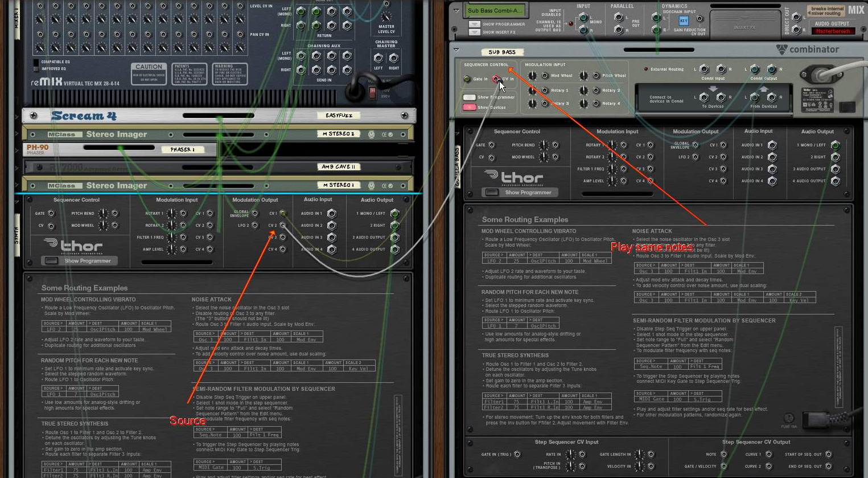Viewport: 868px width, 478px height.
Task: Unfold the PH-90 Phaser device arrow
Action: click(x=18, y=149)
